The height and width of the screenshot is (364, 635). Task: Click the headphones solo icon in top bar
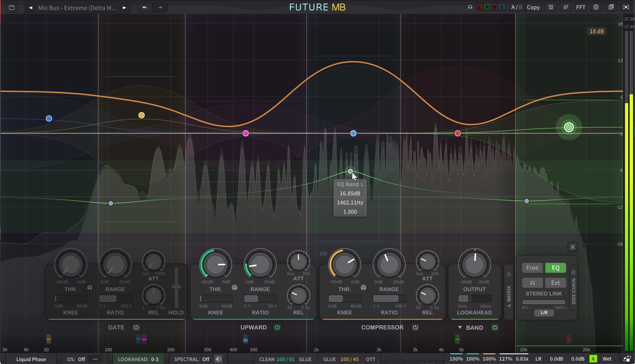[x=470, y=7]
